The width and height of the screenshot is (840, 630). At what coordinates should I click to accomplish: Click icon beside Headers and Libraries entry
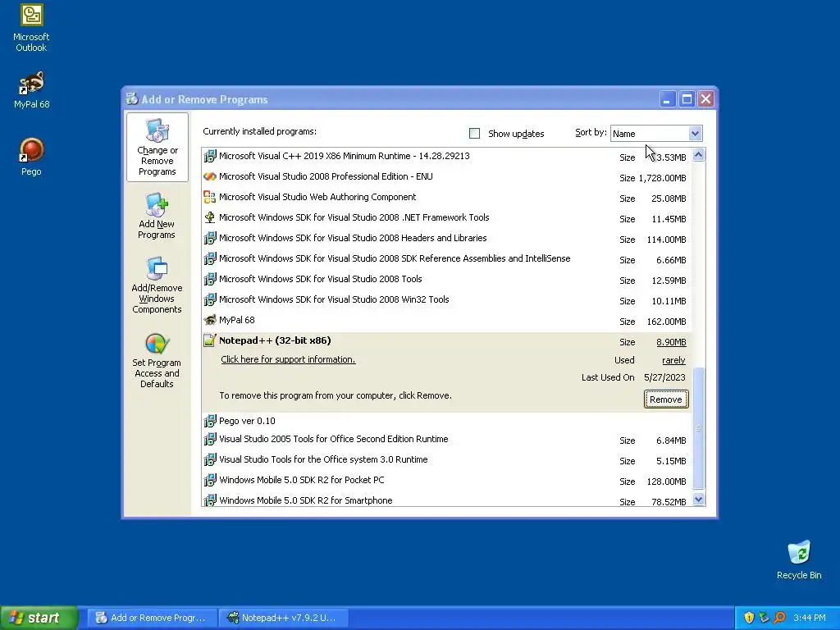[210, 238]
